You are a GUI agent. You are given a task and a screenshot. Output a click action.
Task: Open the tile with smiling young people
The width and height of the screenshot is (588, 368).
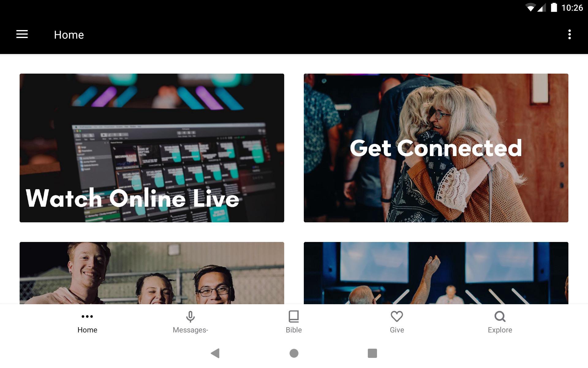(152, 273)
